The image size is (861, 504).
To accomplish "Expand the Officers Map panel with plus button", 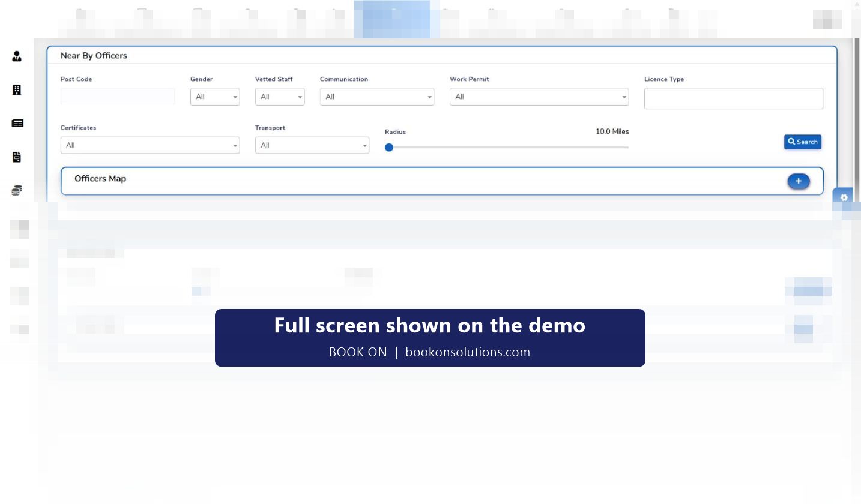I will pyautogui.click(x=799, y=181).
